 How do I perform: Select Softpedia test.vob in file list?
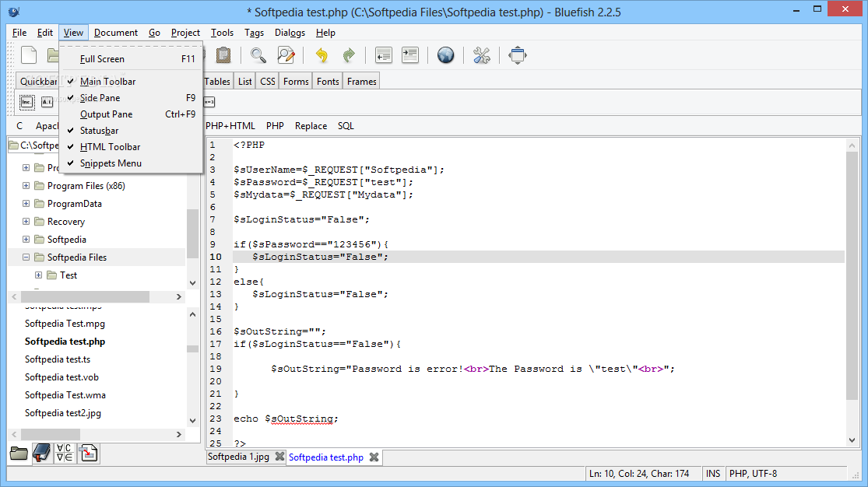(x=62, y=377)
